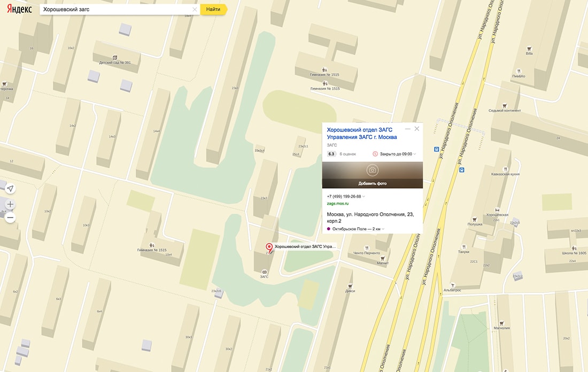Click building number 14к2
Image resolution: width=588 pixels, height=372 pixels.
[x=72, y=126]
